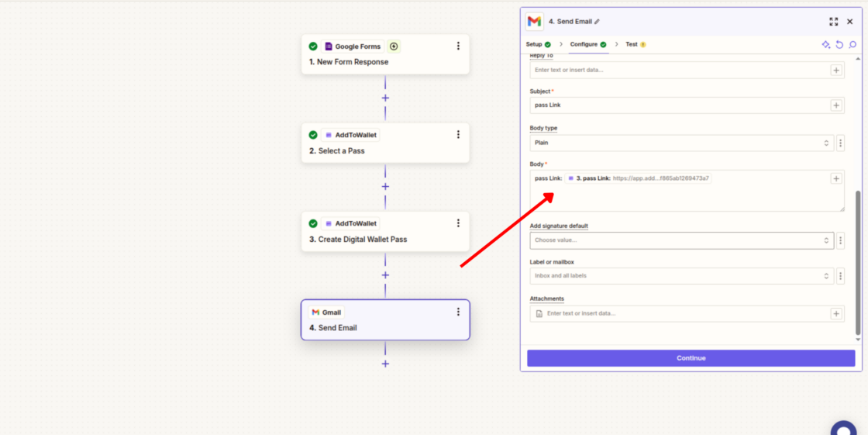Viewport: 868px width, 435px height.
Task: Add a new step after Send Email
Action: (x=385, y=364)
